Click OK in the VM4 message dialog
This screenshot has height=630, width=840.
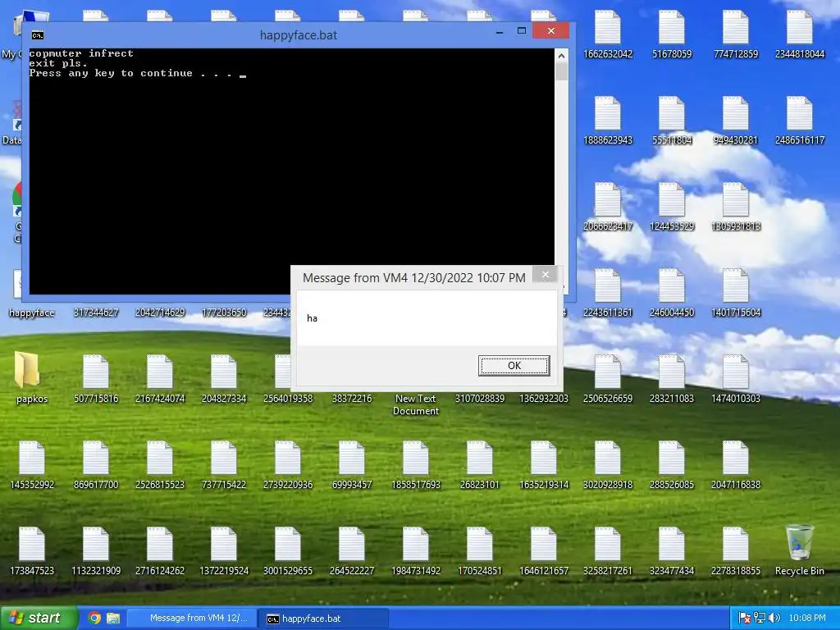point(514,365)
